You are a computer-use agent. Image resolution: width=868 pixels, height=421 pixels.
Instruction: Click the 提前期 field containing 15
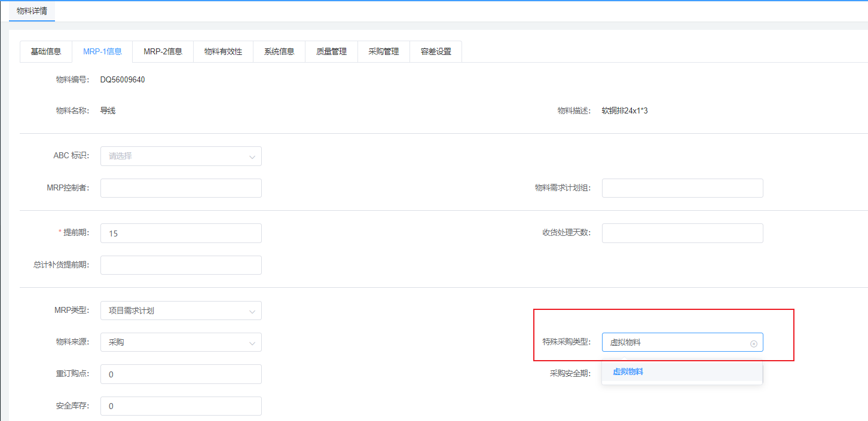[x=181, y=233]
